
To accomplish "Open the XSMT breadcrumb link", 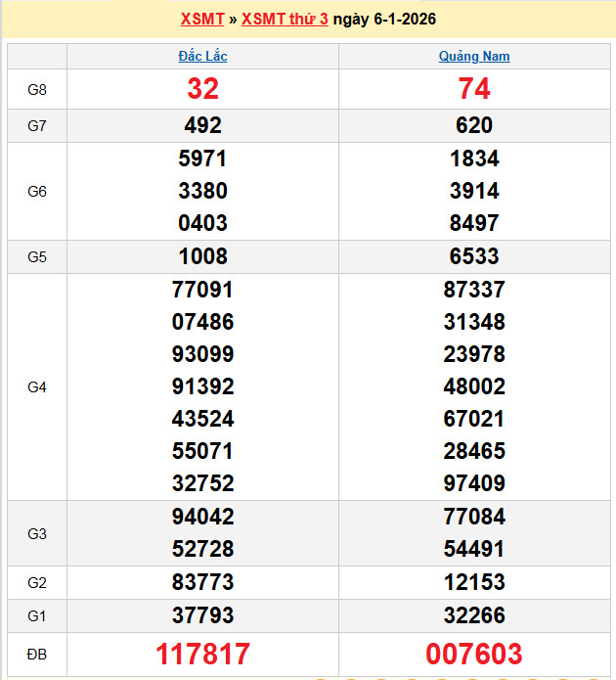I will point(202,20).
